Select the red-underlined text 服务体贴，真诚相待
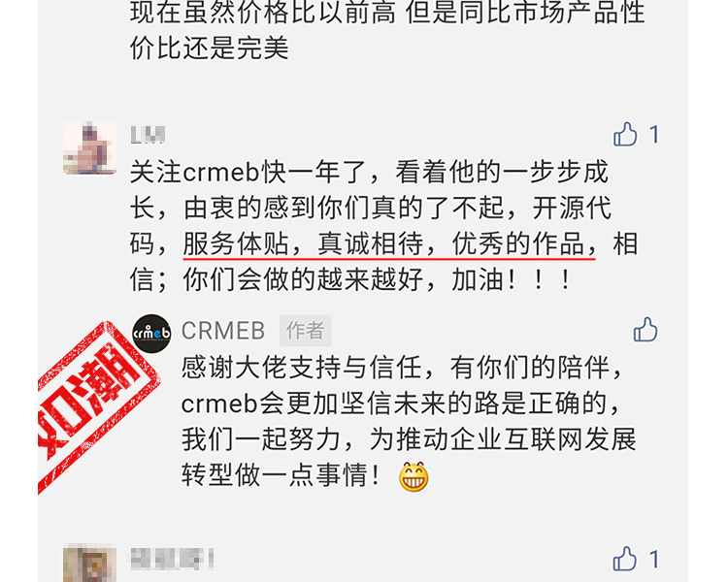The image size is (728, 582). (303, 243)
